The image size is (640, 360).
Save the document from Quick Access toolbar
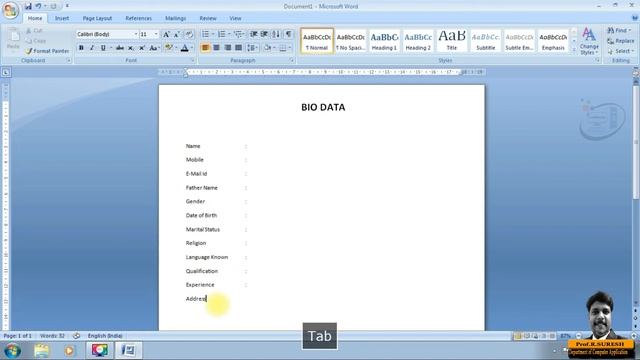pos(28,6)
